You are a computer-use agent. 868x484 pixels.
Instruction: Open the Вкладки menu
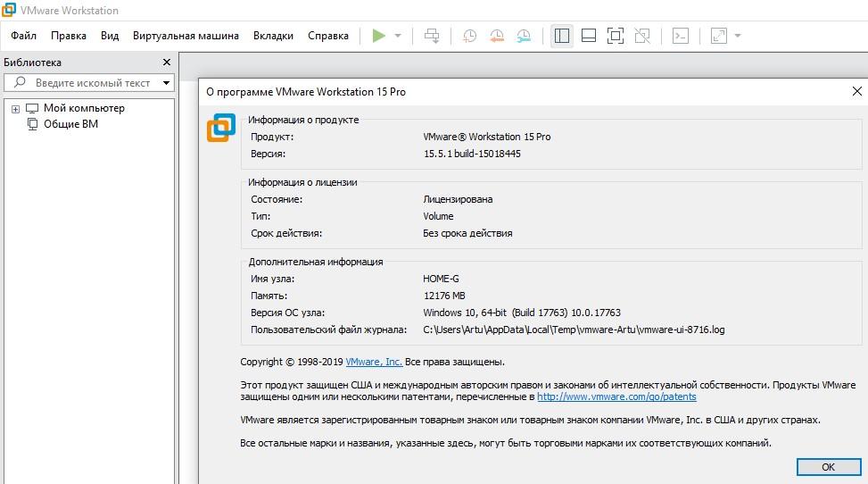click(274, 36)
